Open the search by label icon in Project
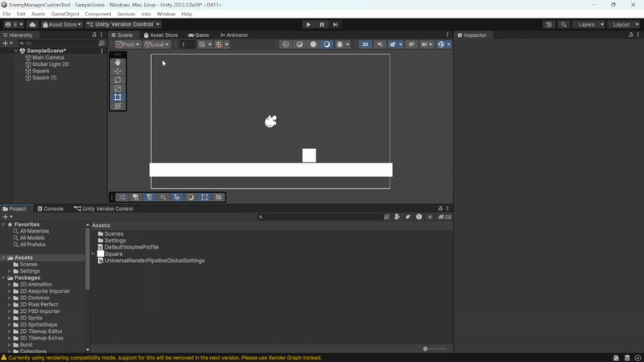This screenshot has height=362, width=644. click(408, 216)
